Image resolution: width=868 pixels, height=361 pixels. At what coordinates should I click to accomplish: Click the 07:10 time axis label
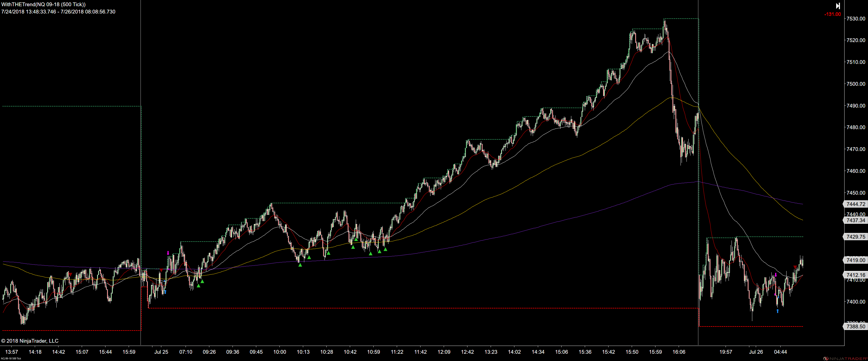(186, 352)
